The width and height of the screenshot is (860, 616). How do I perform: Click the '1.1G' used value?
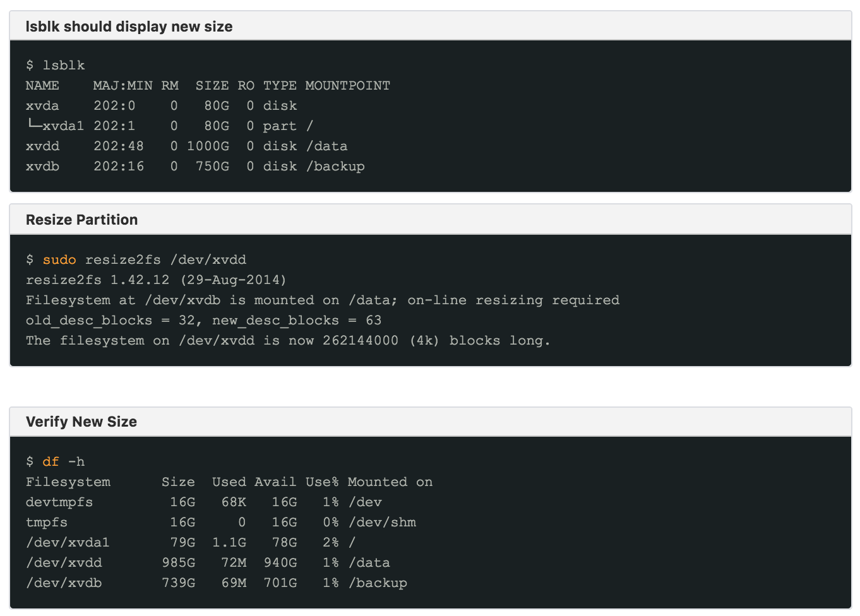pos(229,542)
